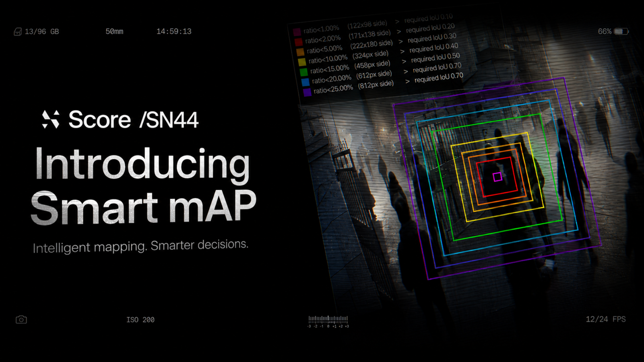
Task: Click the "Score /SN44" title text
Action: [134, 119]
